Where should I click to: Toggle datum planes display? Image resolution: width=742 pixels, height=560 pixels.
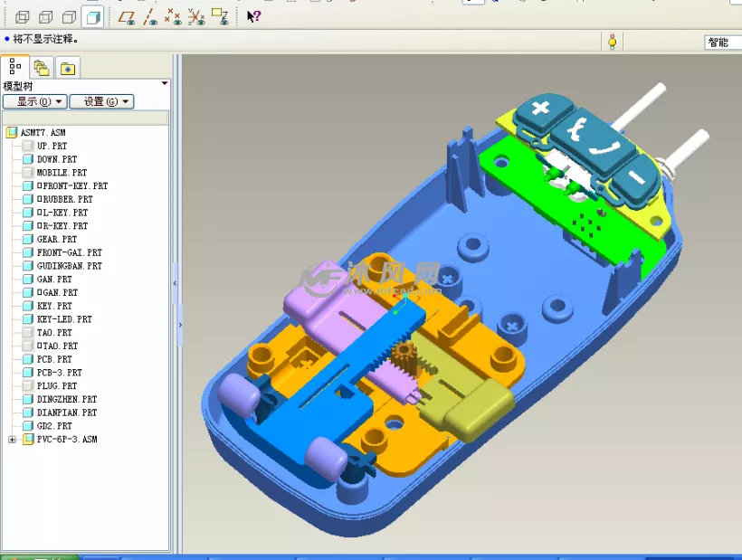click(x=127, y=17)
